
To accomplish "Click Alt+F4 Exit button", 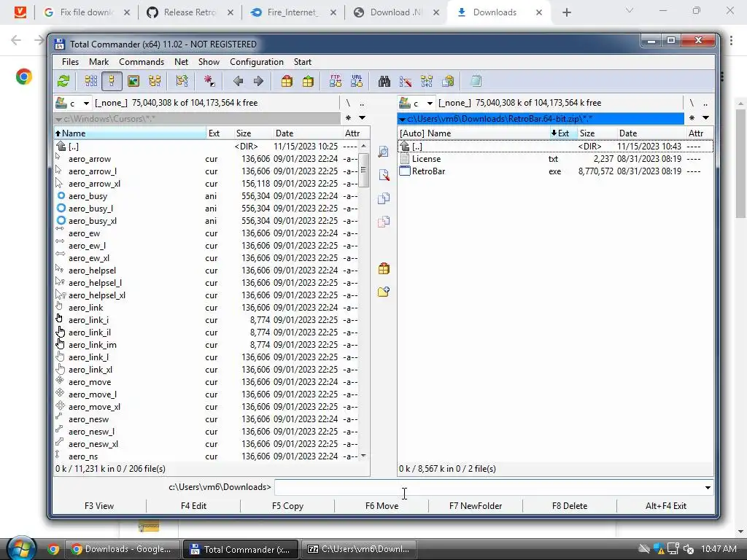I will pos(665,506).
